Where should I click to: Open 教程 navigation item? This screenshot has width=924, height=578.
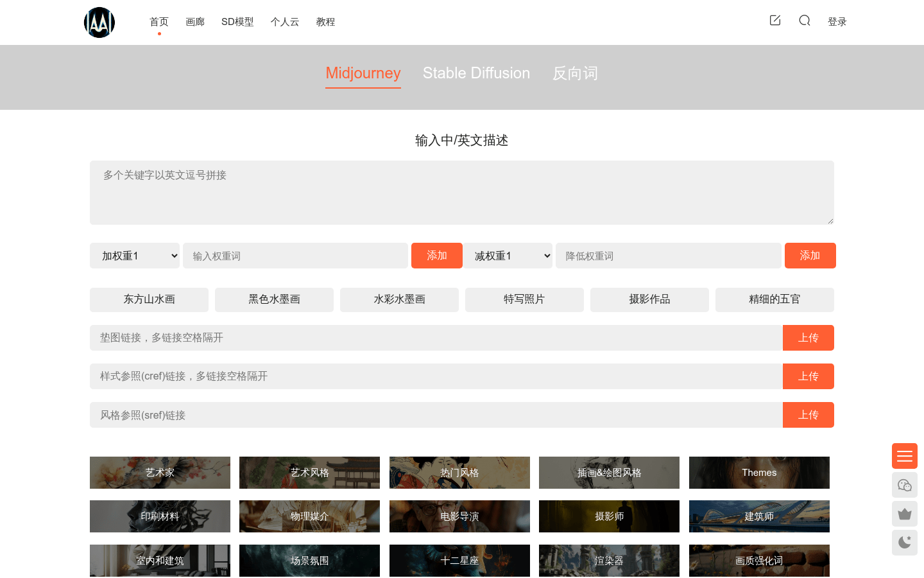click(x=325, y=22)
